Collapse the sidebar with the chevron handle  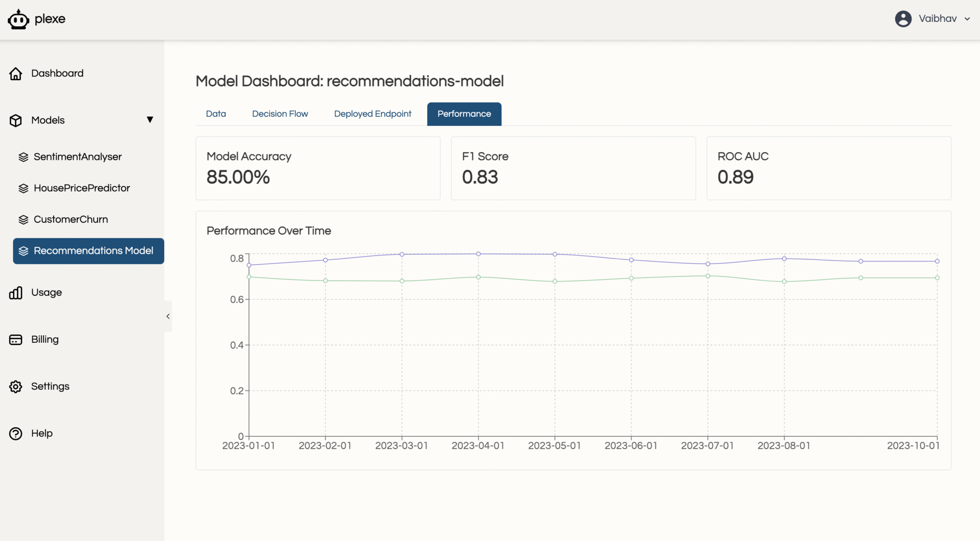[x=168, y=316]
